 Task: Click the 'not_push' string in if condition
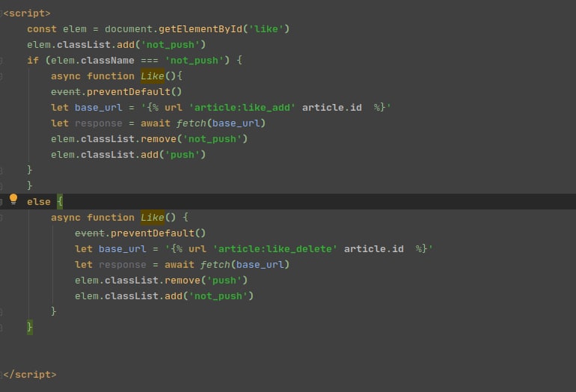pyautogui.click(x=194, y=61)
